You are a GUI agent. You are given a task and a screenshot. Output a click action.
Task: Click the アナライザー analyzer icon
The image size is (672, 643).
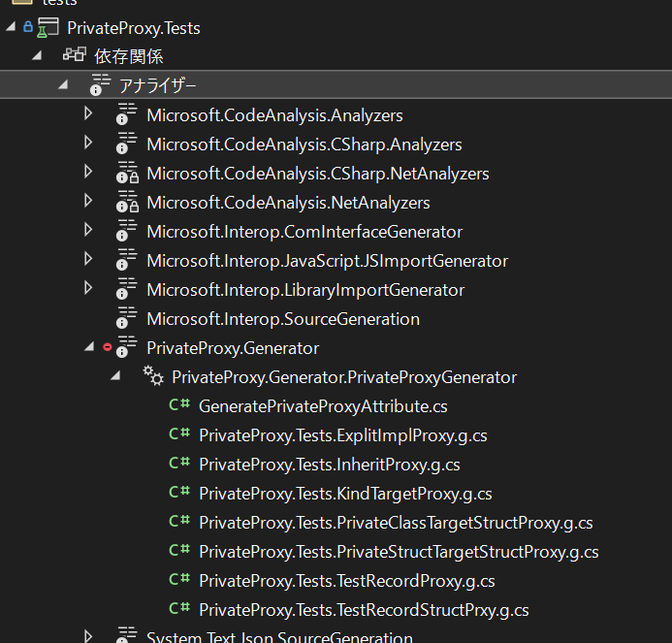100,84
